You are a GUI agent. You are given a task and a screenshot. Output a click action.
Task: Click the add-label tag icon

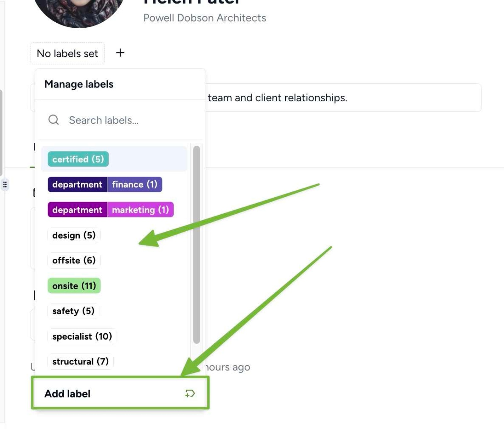190,393
